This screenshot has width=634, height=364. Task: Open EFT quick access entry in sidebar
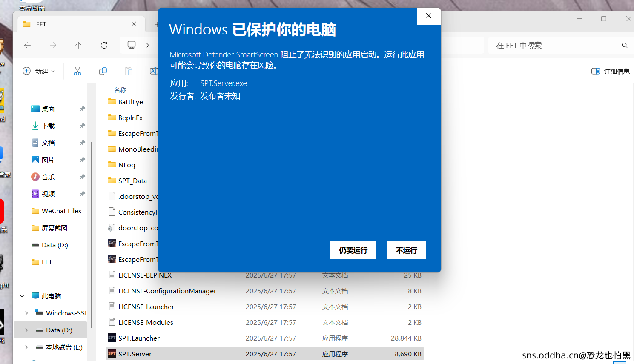(x=42, y=262)
